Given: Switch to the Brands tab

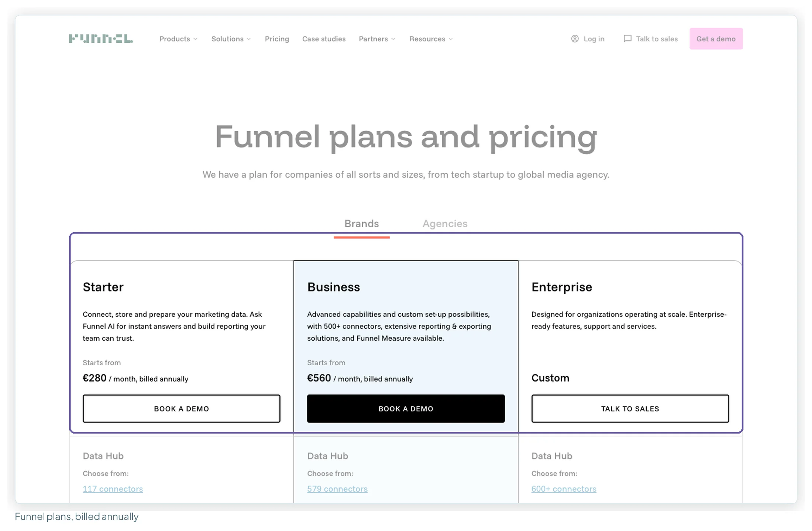Looking at the screenshot, I should 361,224.
